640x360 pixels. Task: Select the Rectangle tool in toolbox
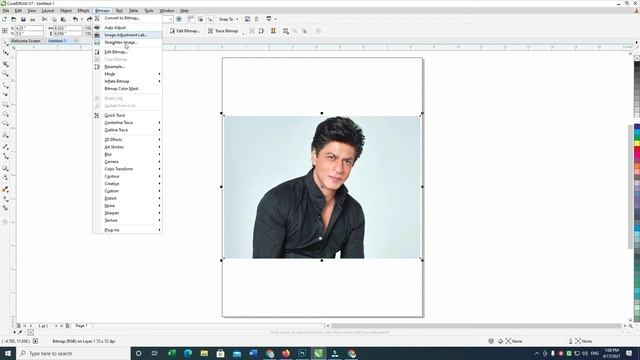(x=5, y=104)
